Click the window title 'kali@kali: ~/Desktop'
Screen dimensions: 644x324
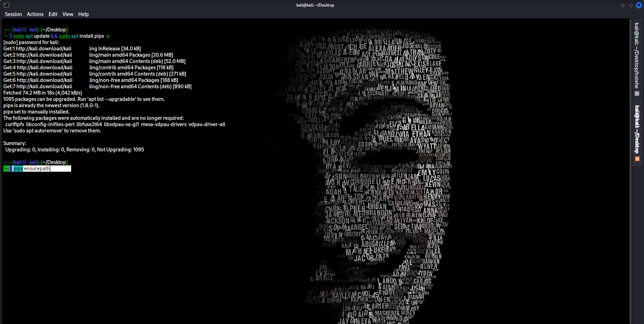(315, 5)
